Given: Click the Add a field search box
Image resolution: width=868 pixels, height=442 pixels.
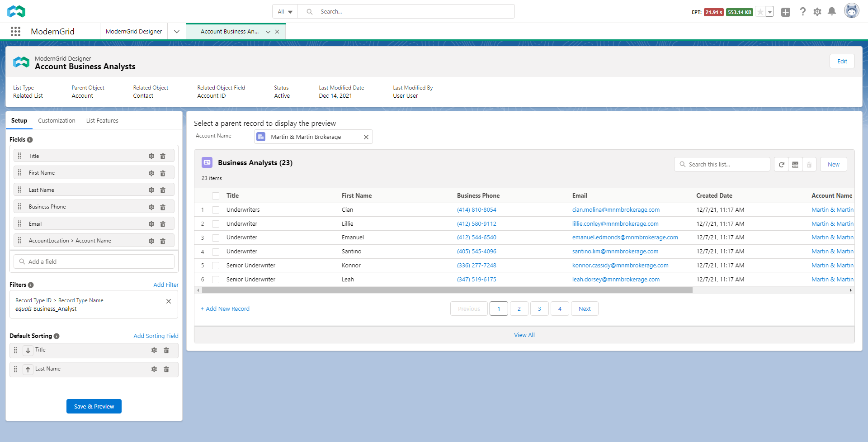Looking at the screenshot, I should 94,262.
